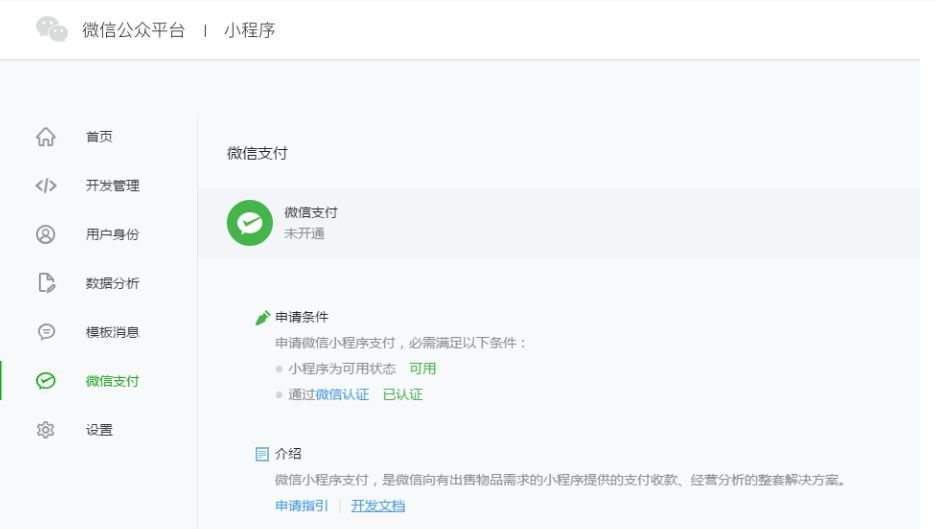
Task: Open the 首页 home icon in the sidebar
Action: pos(45,137)
